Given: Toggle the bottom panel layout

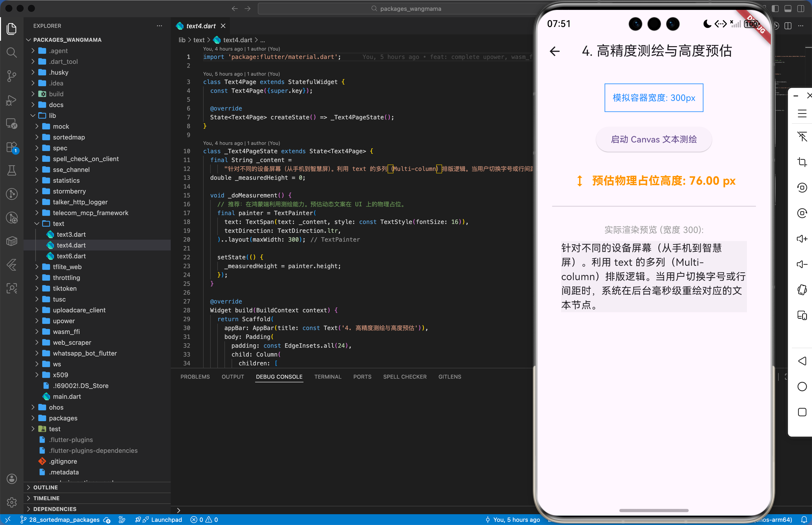Looking at the screenshot, I should 788,9.
